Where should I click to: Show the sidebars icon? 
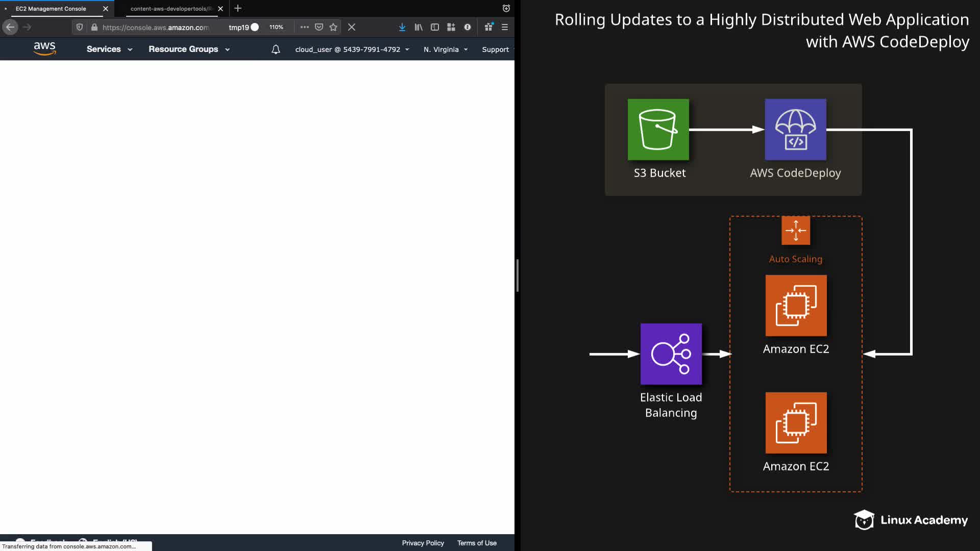435,27
